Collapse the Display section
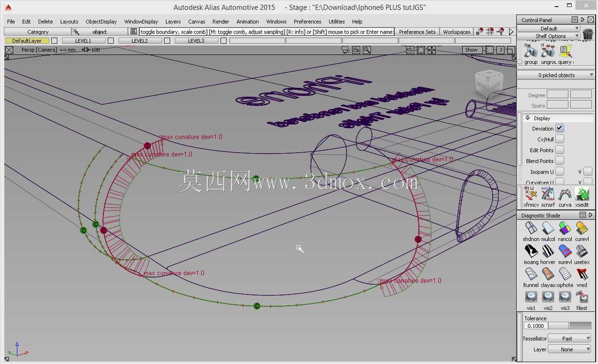 pos(528,118)
